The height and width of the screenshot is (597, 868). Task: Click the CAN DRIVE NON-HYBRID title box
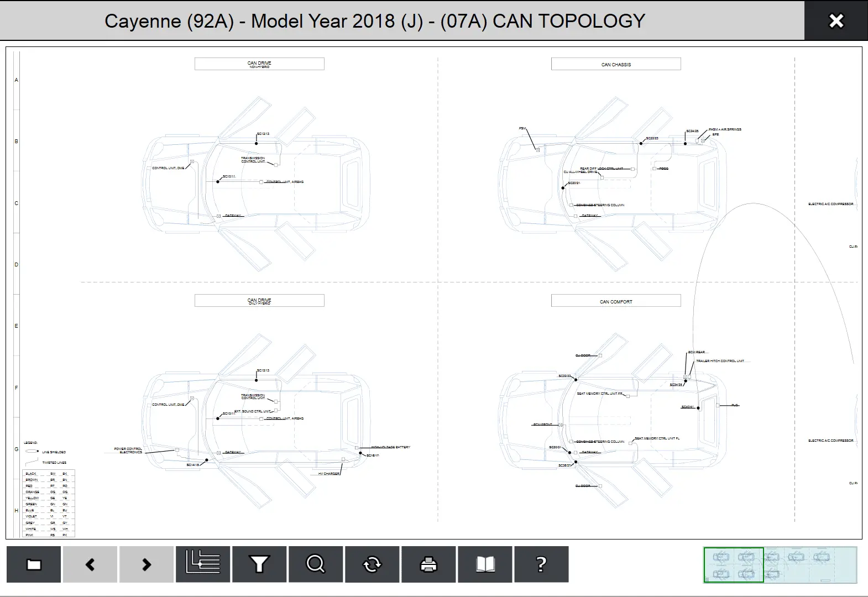pos(259,64)
